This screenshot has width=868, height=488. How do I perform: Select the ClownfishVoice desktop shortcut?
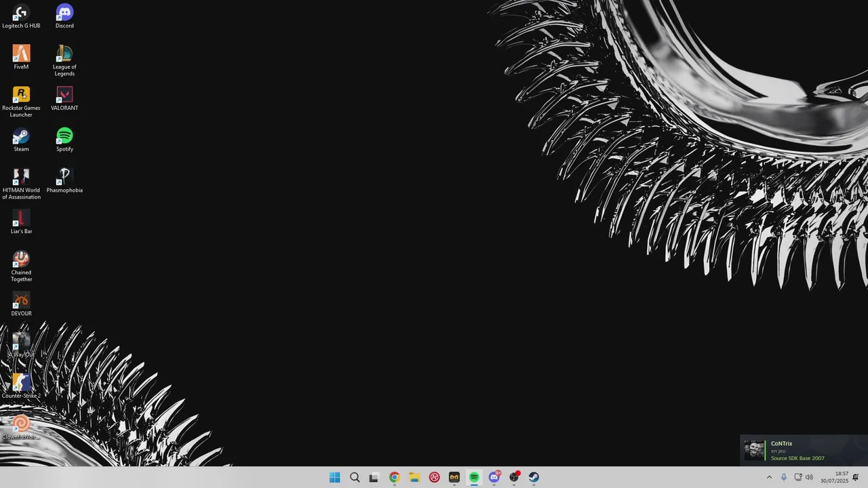[x=21, y=428]
